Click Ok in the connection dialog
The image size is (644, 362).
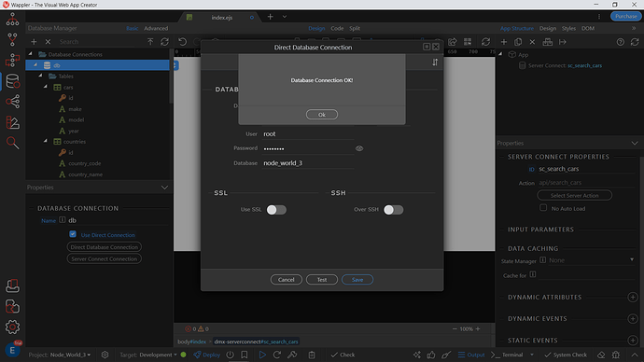[x=322, y=115]
